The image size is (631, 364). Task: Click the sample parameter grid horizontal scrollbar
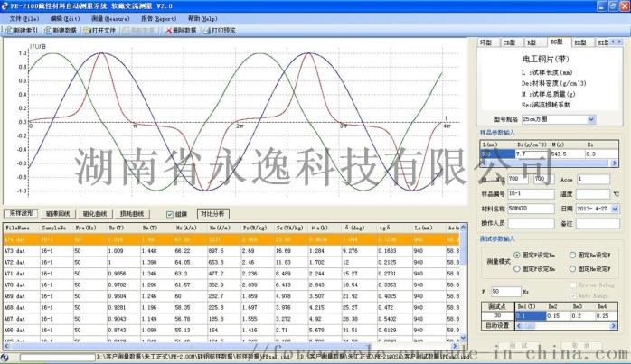(x=549, y=163)
